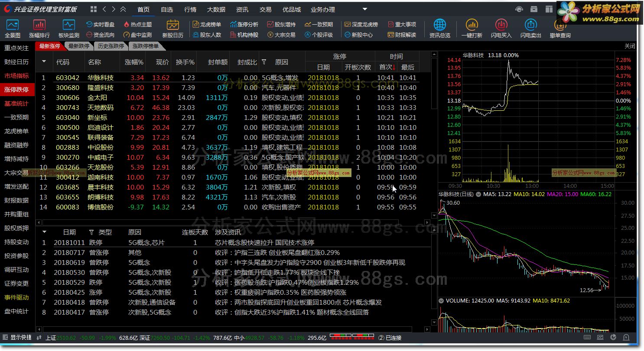Open the 业务办理 menu
The image size is (644, 351).
click(x=323, y=10)
